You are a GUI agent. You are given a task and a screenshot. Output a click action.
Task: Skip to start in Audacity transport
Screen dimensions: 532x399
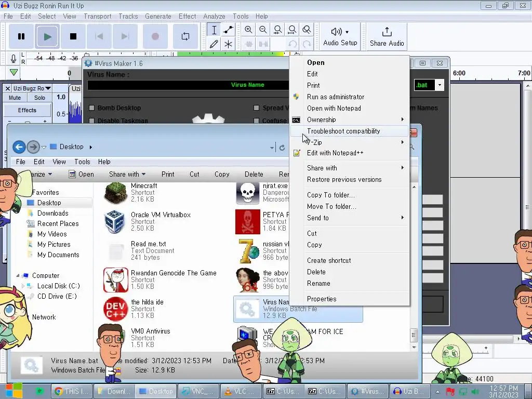tap(99, 36)
